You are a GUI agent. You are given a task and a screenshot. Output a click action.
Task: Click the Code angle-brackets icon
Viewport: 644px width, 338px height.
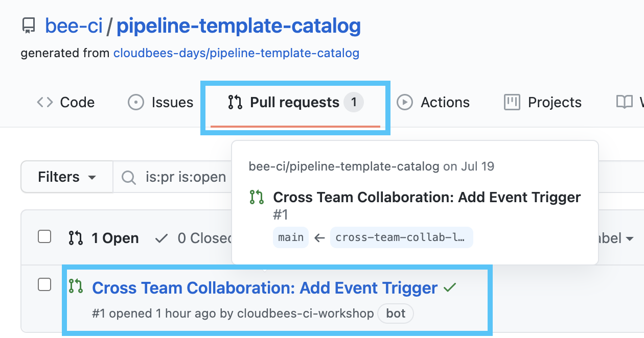click(44, 102)
